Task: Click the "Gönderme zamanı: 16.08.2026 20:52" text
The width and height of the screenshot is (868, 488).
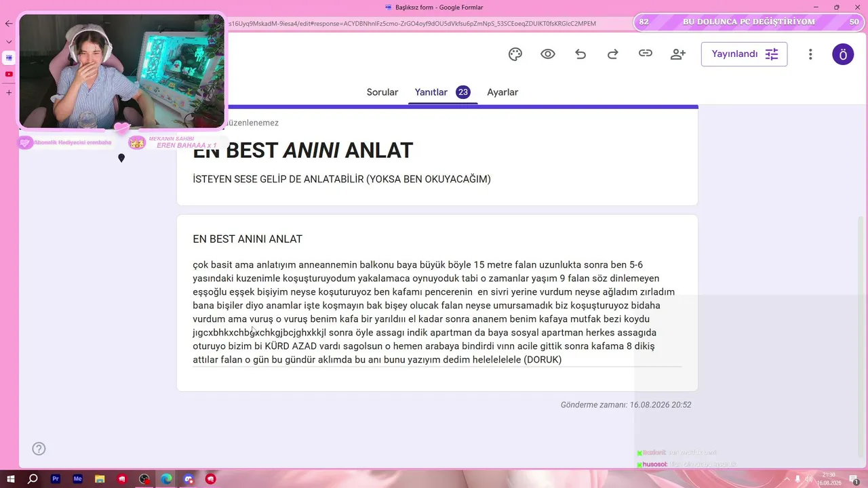Action: (626, 405)
